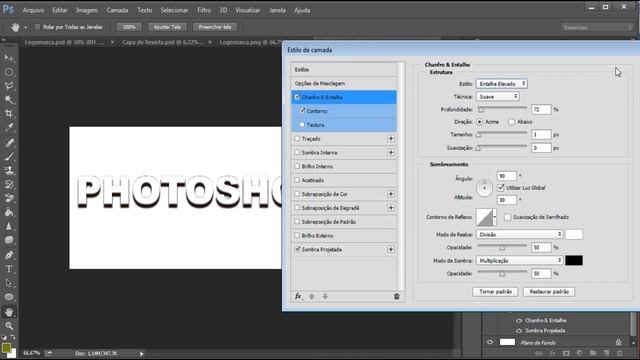Enable the Brilho Externo checkbox
640x360 pixels.
297,236
